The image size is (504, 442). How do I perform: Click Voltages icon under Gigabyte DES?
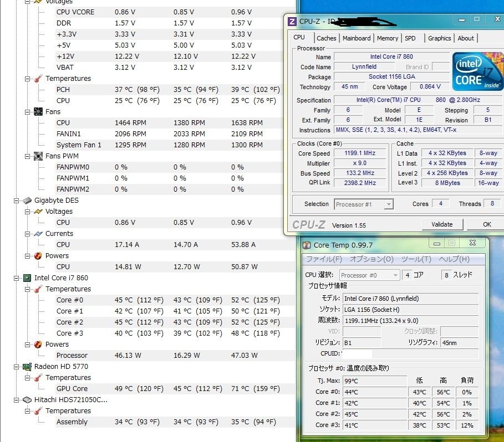(38, 212)
